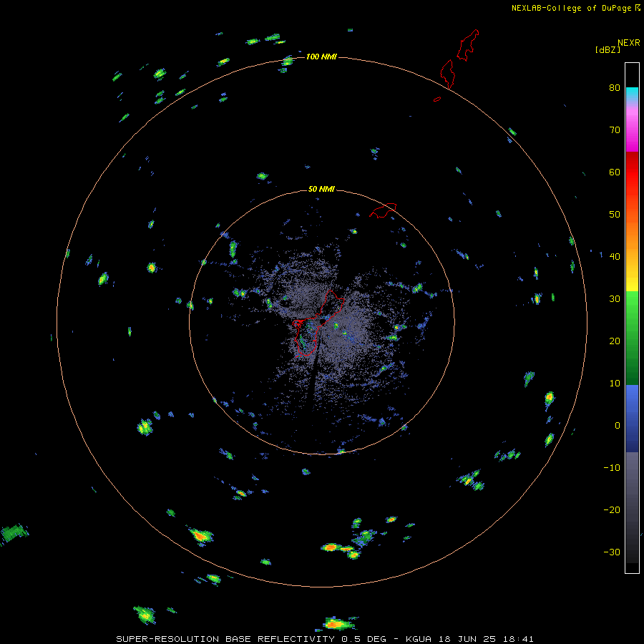
Task: Pick the cyan segment of the color bar
Action: [x=632, y=93]
